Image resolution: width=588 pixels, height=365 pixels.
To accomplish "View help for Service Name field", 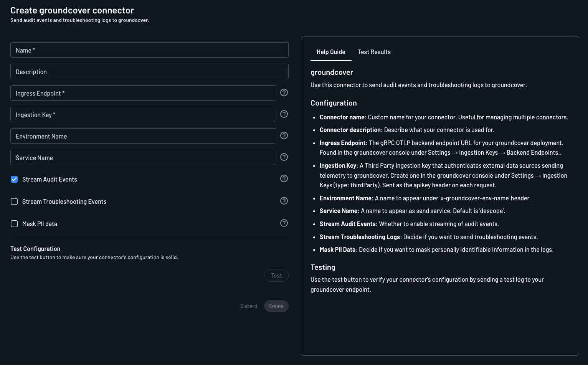I will (x=284, y=157).
